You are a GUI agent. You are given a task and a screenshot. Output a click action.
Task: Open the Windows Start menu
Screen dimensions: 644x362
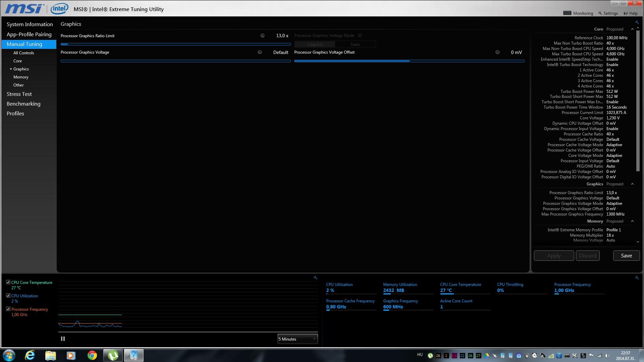pyautogui.click(x=9, y=355)
